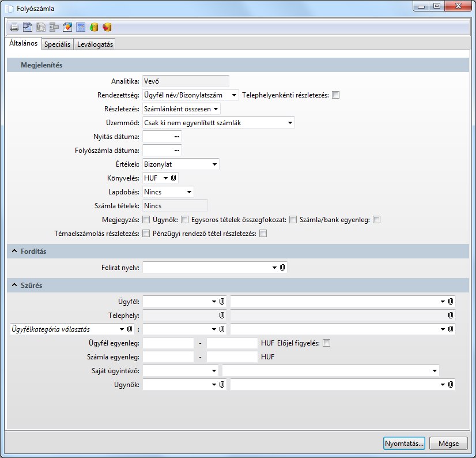The height and width of the screenshot is (458, 476).
Task: Click the grey arrow fields layout icon
Action: tap(54, 27)
